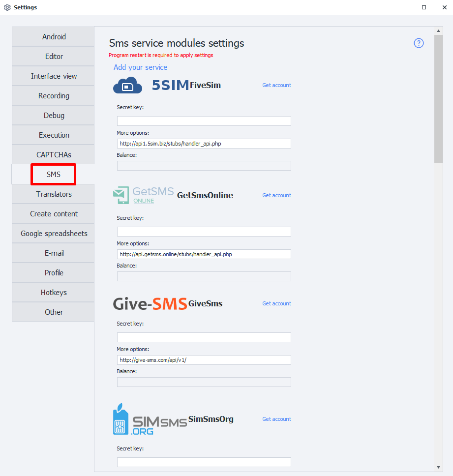This screenshot has width=453, height=476.
Task: Click the Give-SMS logo
Action: tap(150, 303)
